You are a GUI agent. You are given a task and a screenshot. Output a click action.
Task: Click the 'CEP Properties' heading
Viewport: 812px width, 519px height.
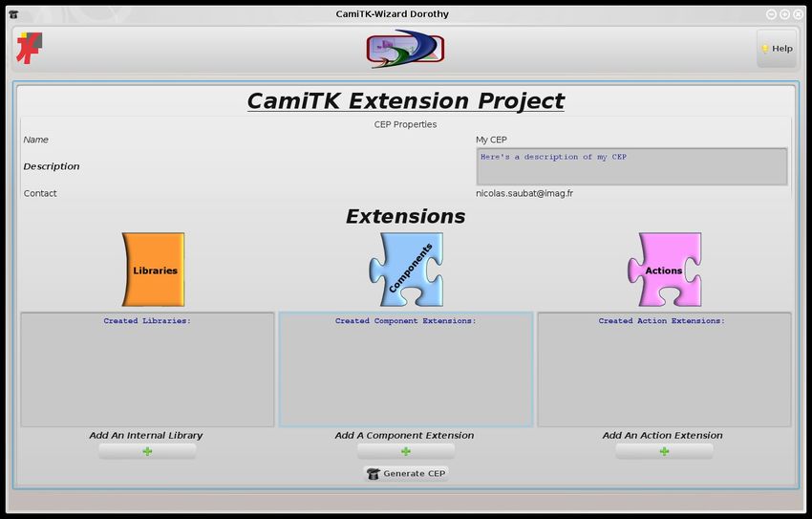(x=405, y=124)
